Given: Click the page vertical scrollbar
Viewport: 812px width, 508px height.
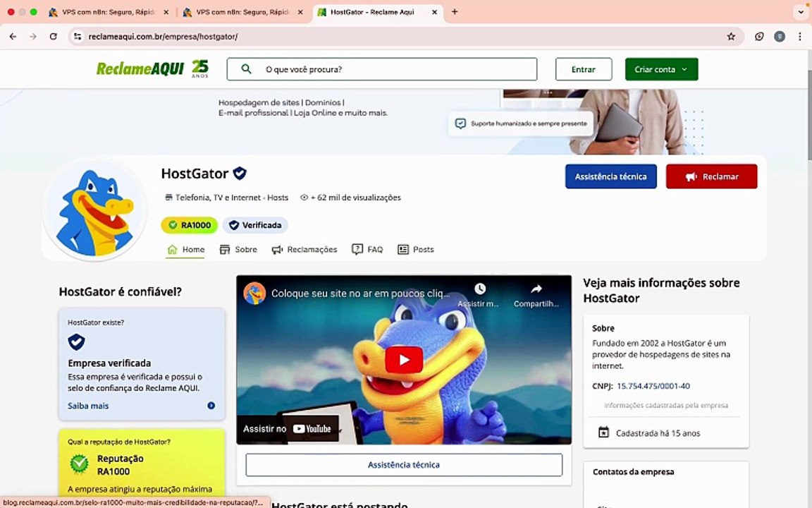Looking at the screenshot, I should pos(808,114).
